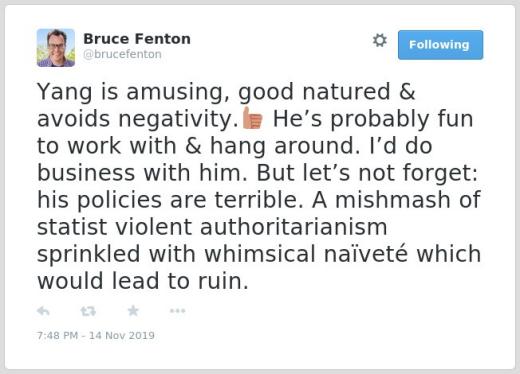Open the @brucefenton handle link
This screenshot has height=374, width=520.
[x=122, y=54]
